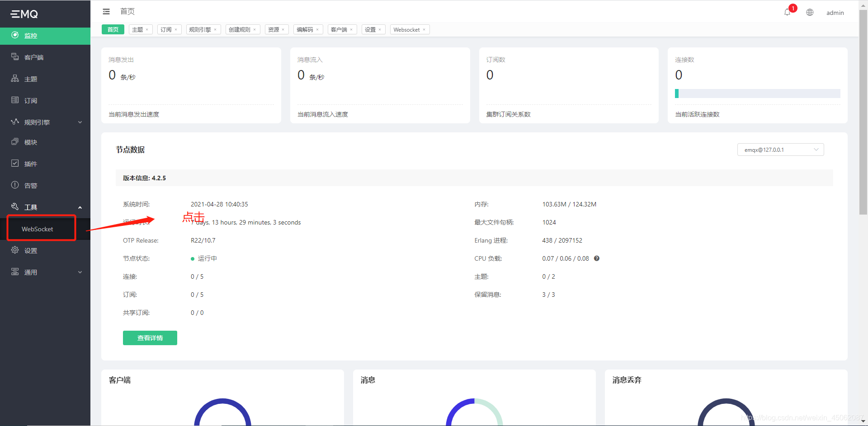The image size is (868, 426).
Task: Close the 设置 tab
Action: (x=380, y=30)
